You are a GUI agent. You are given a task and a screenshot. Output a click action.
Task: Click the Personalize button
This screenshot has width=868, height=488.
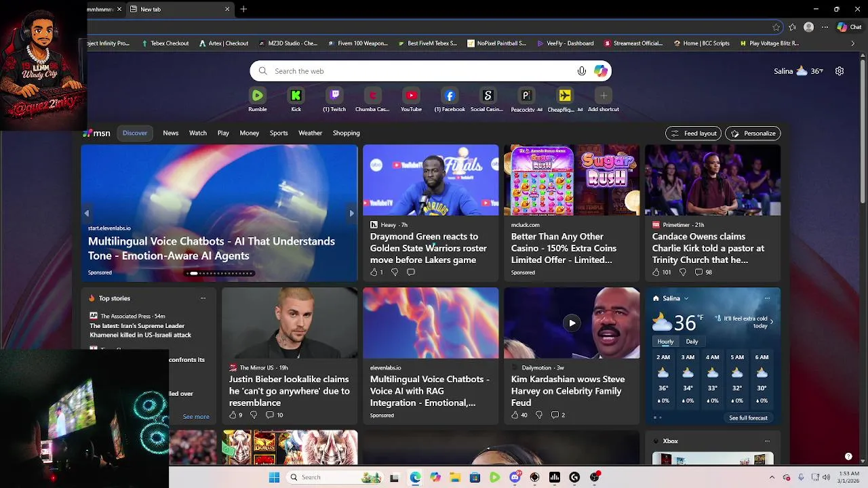pos(753,134)
